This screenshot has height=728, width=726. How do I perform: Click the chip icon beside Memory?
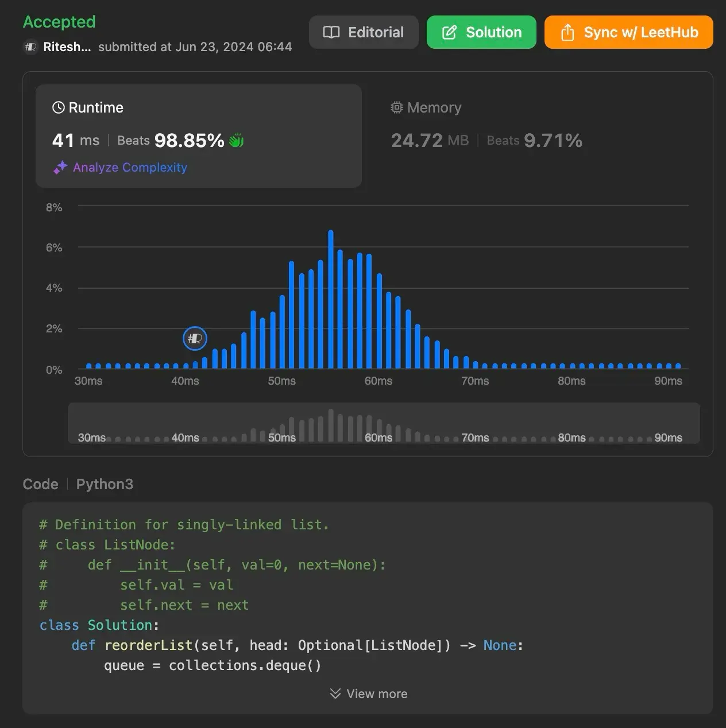[x=396, y=107]
